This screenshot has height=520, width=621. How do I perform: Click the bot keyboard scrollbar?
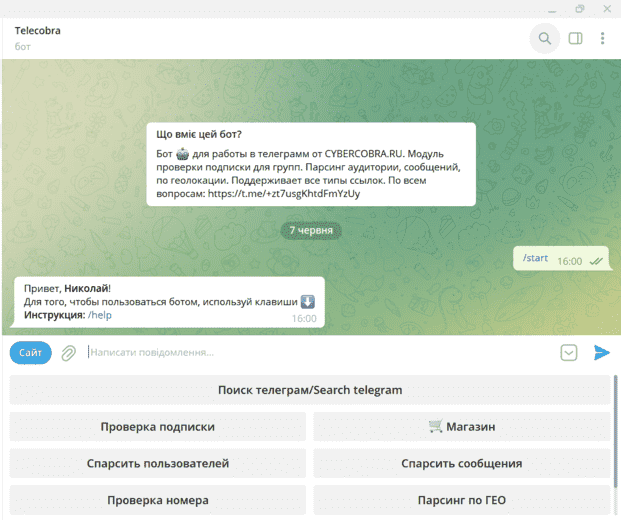coord(616,432)
